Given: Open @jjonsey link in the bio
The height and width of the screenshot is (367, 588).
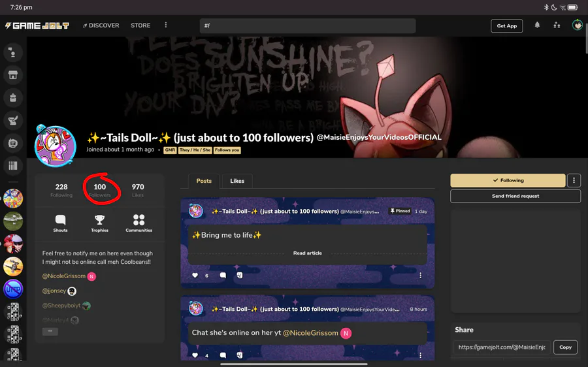Looking at the screenshot, I should pyautogui.click(x=54, y=291).
